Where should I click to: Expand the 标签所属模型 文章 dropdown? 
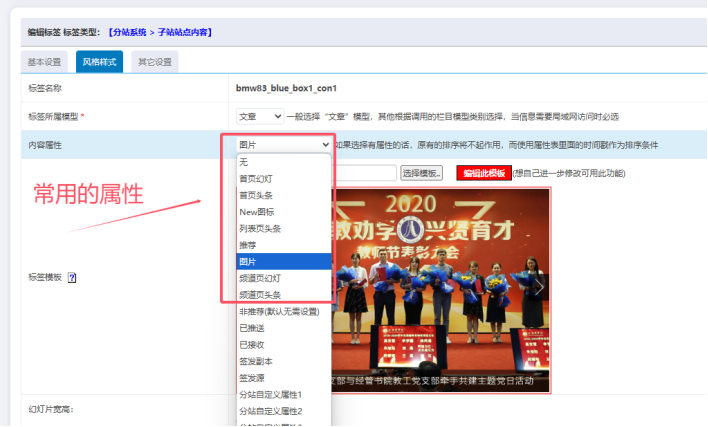click(259, 117)
